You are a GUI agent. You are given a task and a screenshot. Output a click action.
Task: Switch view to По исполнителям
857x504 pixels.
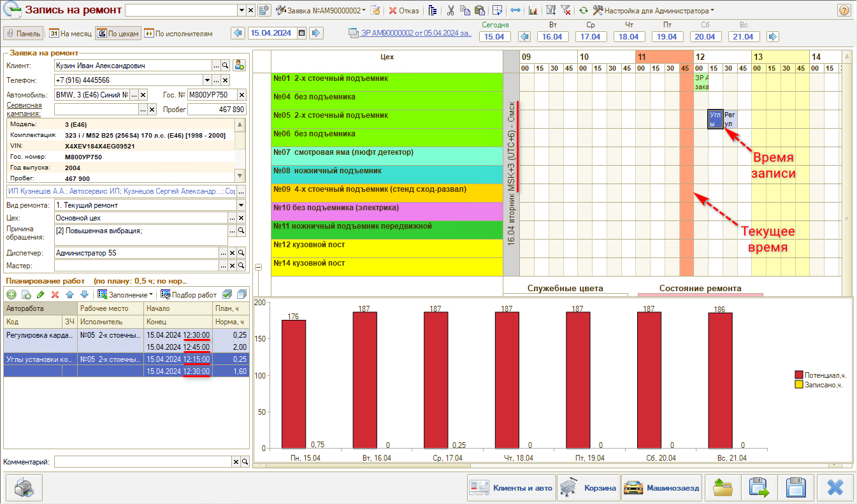pos(178,34)
